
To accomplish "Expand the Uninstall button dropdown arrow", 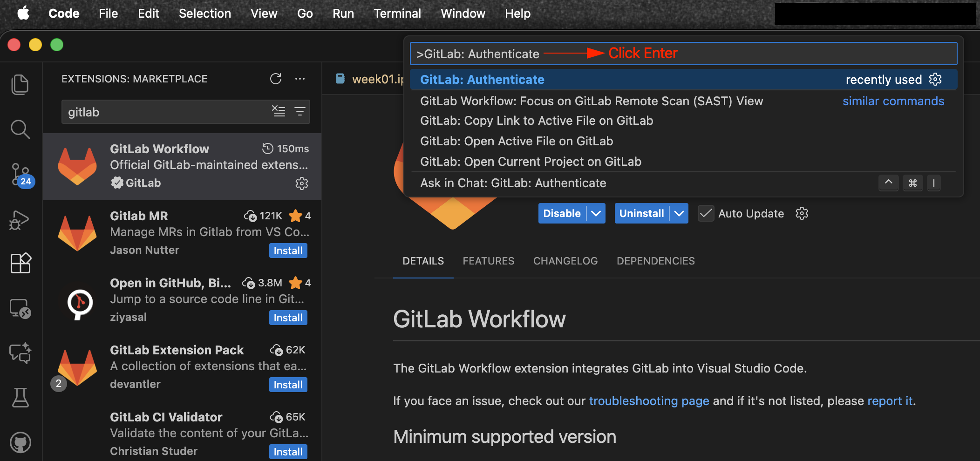I will click(x=679, y=214).
